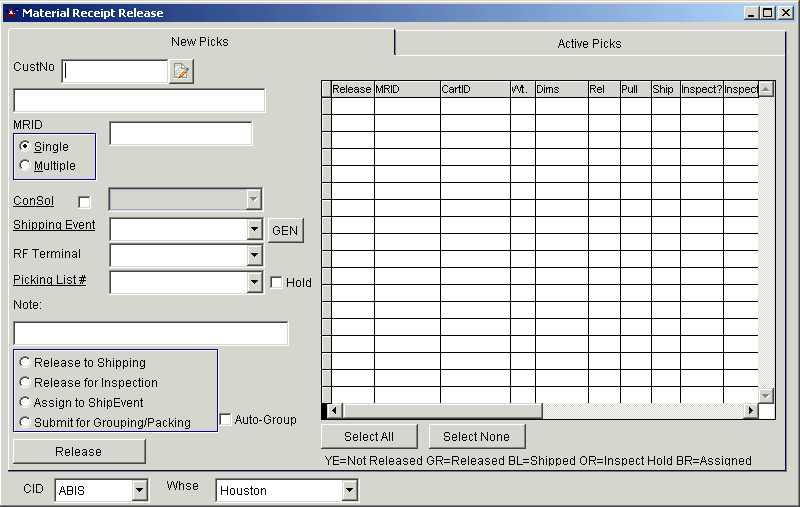Click the application icon in title bar
Screen dimensions: 800x507
tap(12, 13)
